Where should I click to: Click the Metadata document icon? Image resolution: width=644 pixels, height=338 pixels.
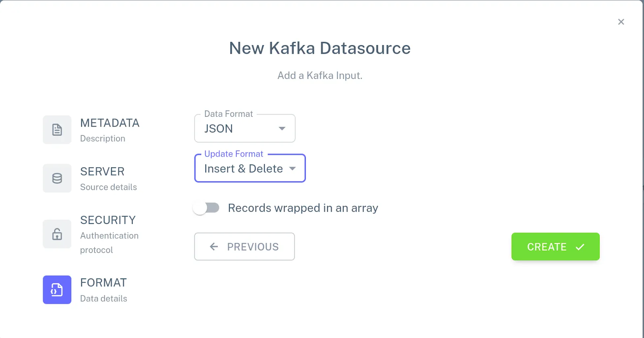[57, 130]
